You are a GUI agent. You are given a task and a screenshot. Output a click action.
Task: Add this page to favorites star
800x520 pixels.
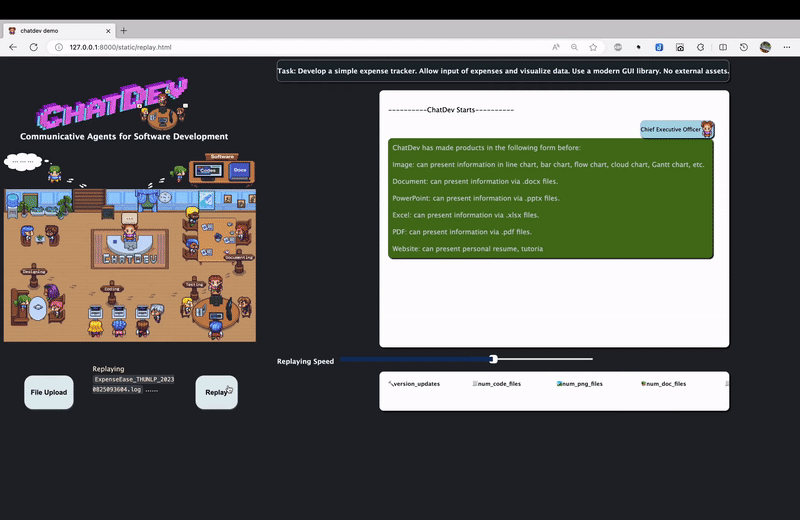pyautogui.click(x=593, y=47)
